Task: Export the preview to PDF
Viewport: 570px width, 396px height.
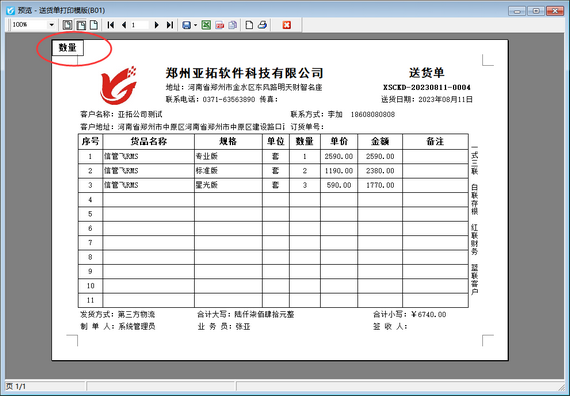Action: tap(220, 25)
